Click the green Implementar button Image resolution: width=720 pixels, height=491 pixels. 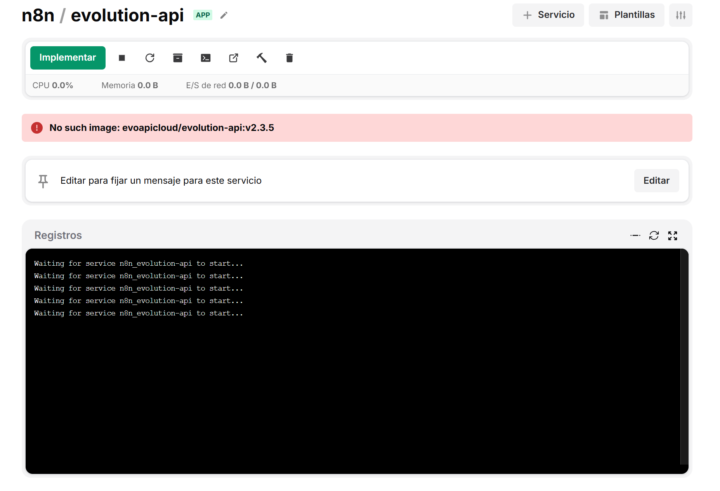pos(68,57)
